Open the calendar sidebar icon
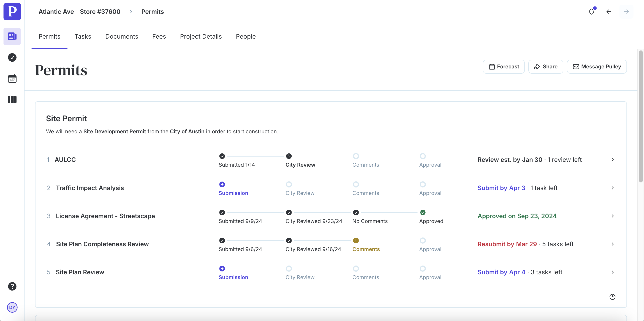The width and height of the screenshot is (644, 321). click(12, 79)
